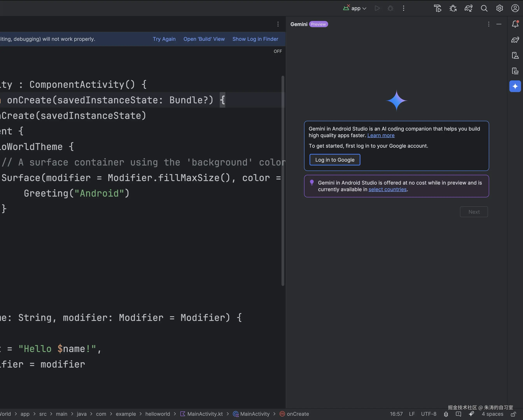Select MainActivity.kt in breadcrumb bar
The image size is (523, 420).
[205, 414]
